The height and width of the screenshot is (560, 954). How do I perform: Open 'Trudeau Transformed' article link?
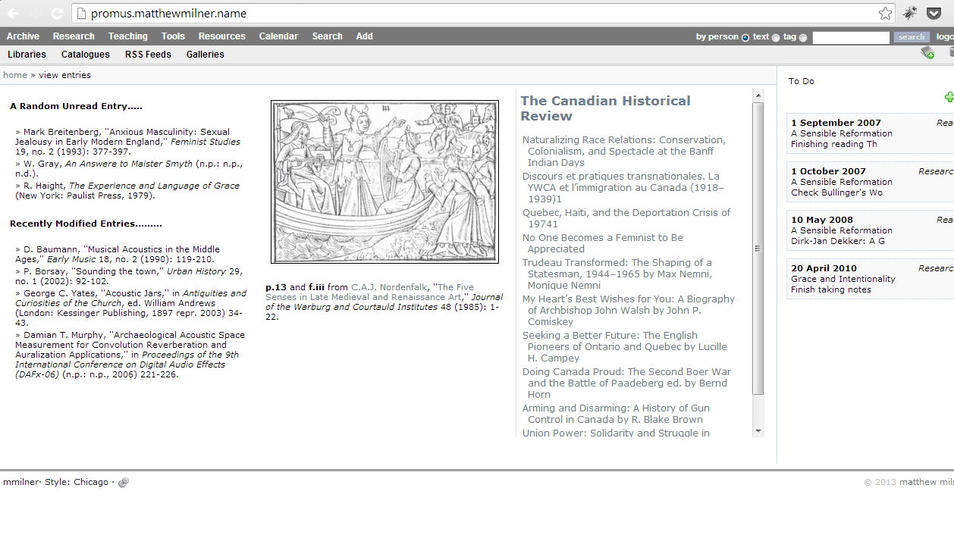pyautogui.click(x=617, y=274)
